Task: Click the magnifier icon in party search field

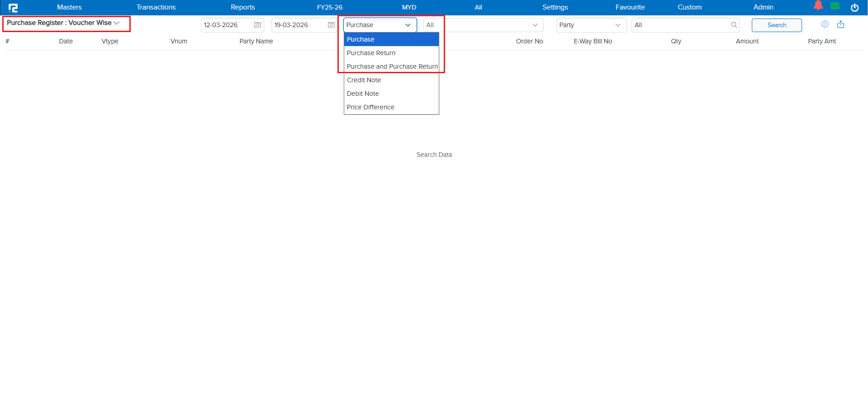Action: [734, 25]
